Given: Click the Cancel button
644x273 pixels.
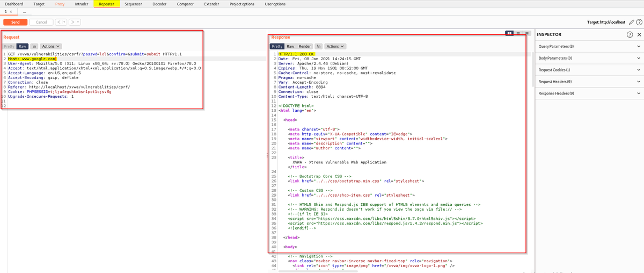Looking at the screenshot, I should click(x=41, y=22).
